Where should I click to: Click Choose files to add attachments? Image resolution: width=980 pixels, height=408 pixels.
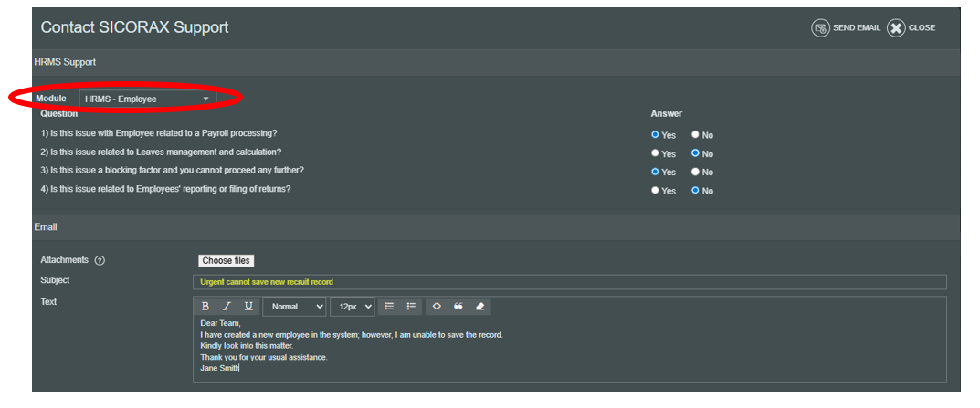226,261
